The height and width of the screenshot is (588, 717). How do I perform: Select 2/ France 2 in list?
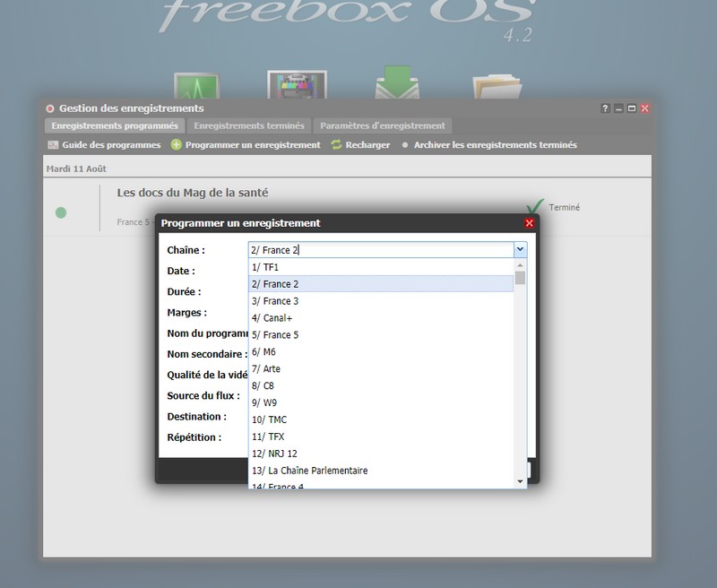click(382, 284)
